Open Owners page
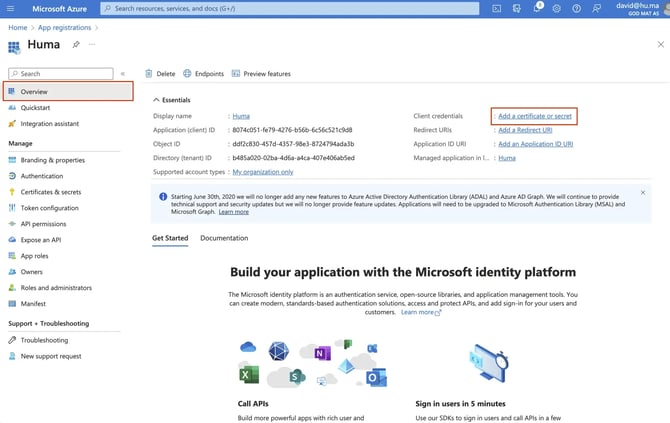This screenshot has height=423, width=670. click(x=31, y=272)
